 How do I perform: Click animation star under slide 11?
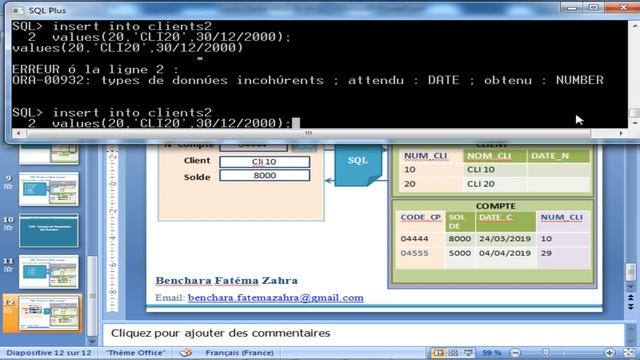click(8, 269)
